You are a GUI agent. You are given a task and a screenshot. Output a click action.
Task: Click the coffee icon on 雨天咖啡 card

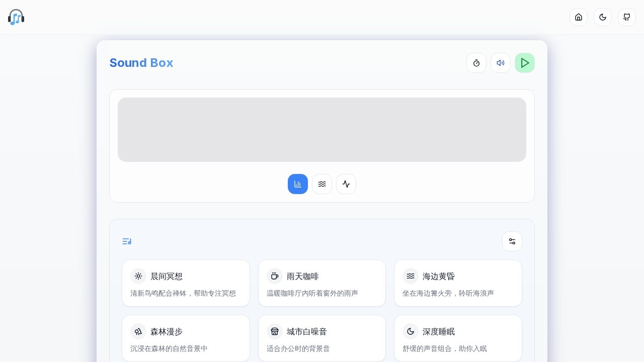click(x=275, y=276)
